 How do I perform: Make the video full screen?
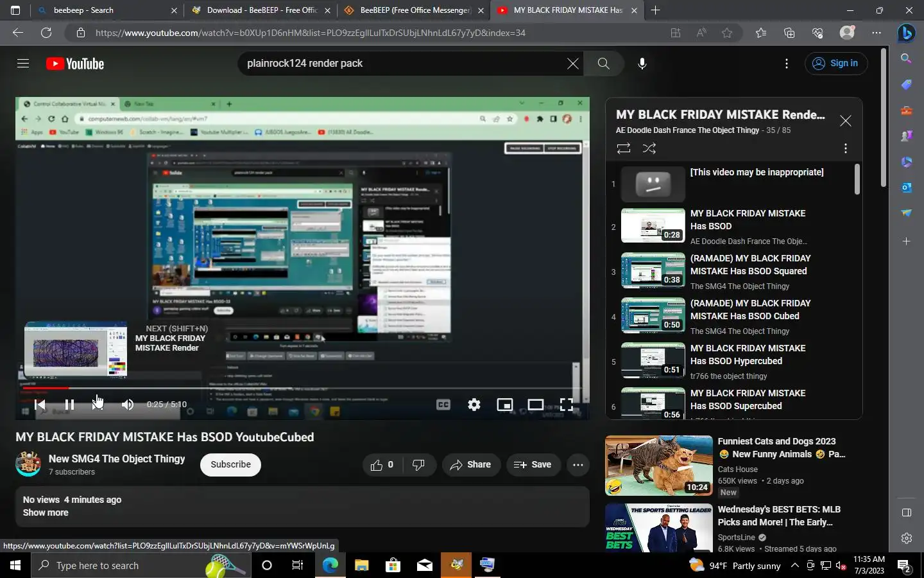[567, 405]
